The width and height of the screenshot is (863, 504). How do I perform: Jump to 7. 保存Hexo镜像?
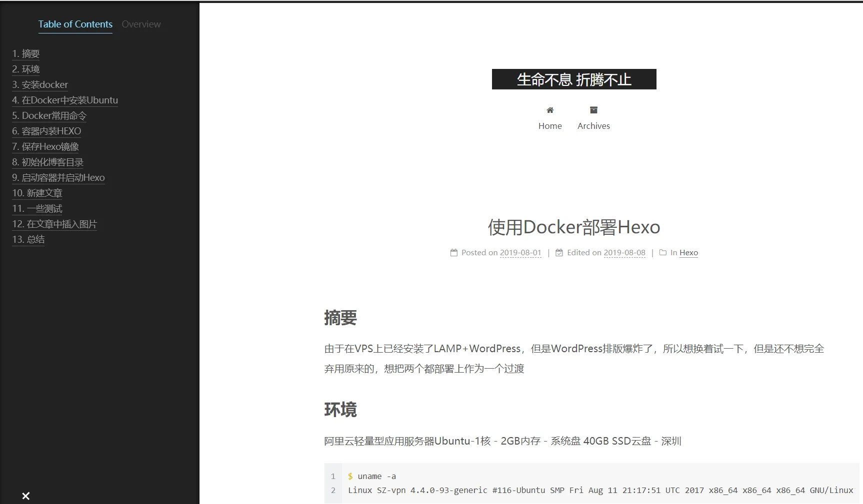[x=45, y=146]
